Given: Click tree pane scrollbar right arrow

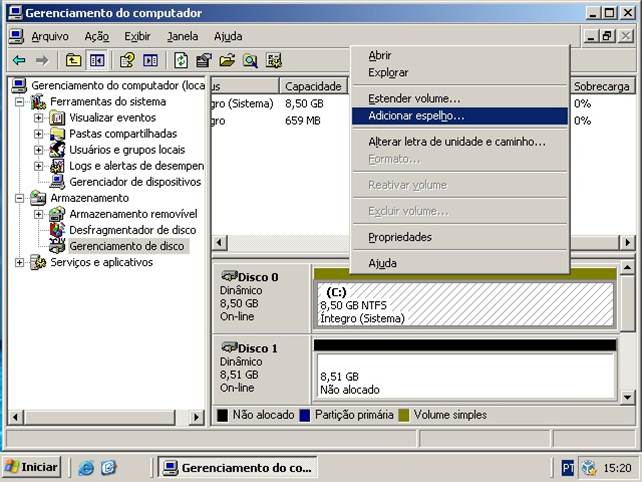Looking at the screenshot, I should 197,417.
